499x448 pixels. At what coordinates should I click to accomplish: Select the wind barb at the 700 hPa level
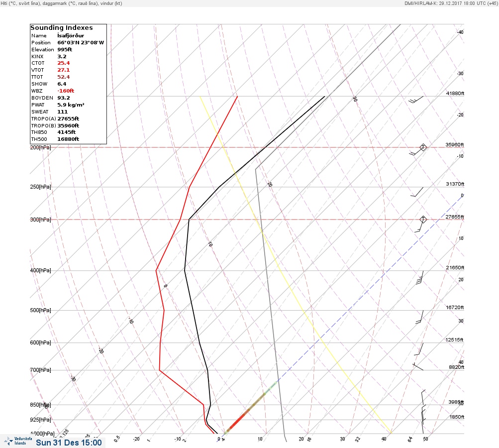click(x=418, y=366)
